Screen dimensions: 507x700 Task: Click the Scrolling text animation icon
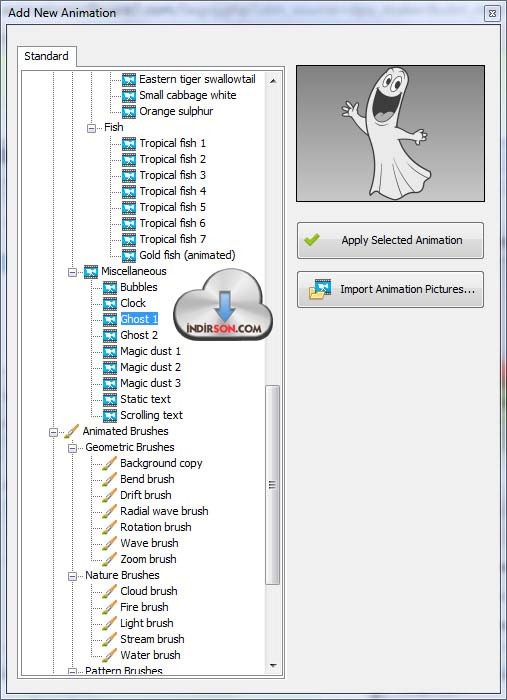click(110, 416)
